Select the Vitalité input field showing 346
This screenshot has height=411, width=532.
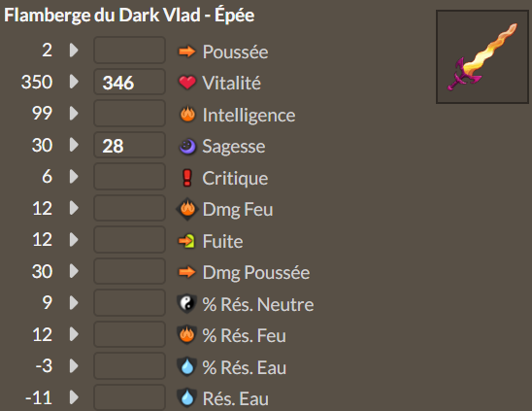click(130, 82)
